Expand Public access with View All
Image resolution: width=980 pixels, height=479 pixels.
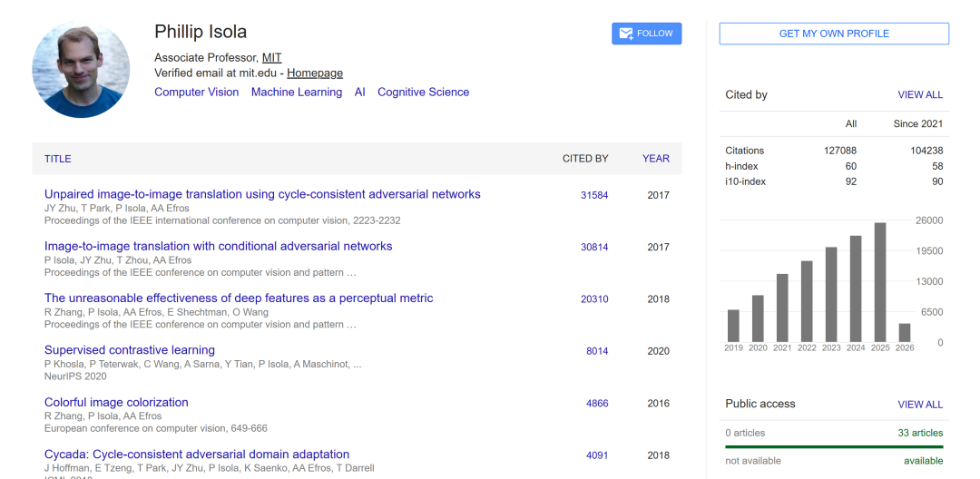920,405
